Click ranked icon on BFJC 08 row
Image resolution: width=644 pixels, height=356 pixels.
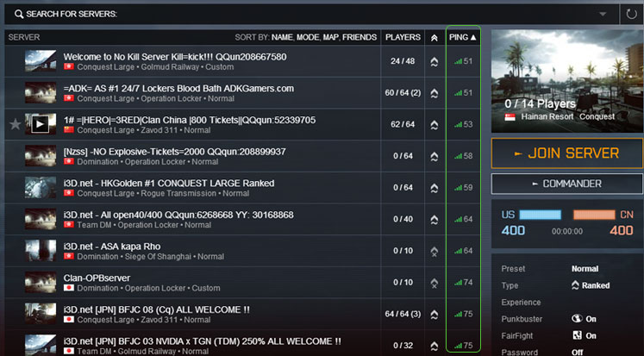(x=435, y=315)
